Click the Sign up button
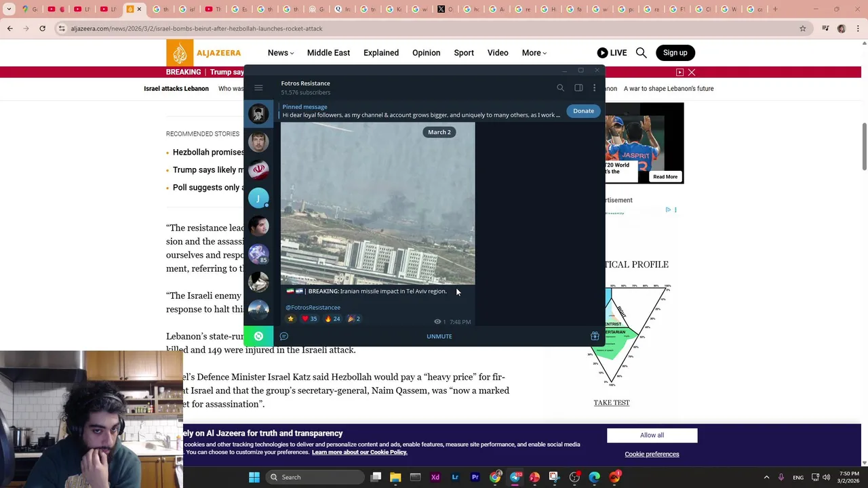Image resolution: width=868 pixels, height=488 pixels. click(x=675, y=53)
